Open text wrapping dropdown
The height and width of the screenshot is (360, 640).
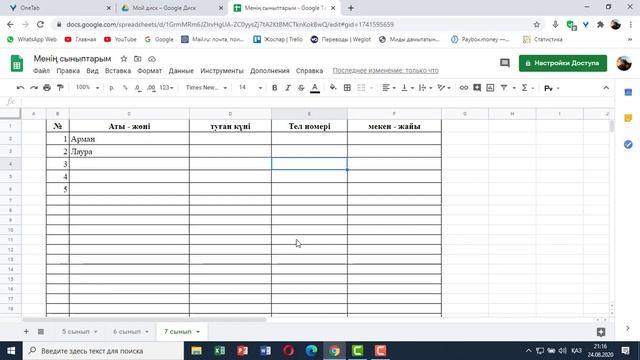(425, 88)
